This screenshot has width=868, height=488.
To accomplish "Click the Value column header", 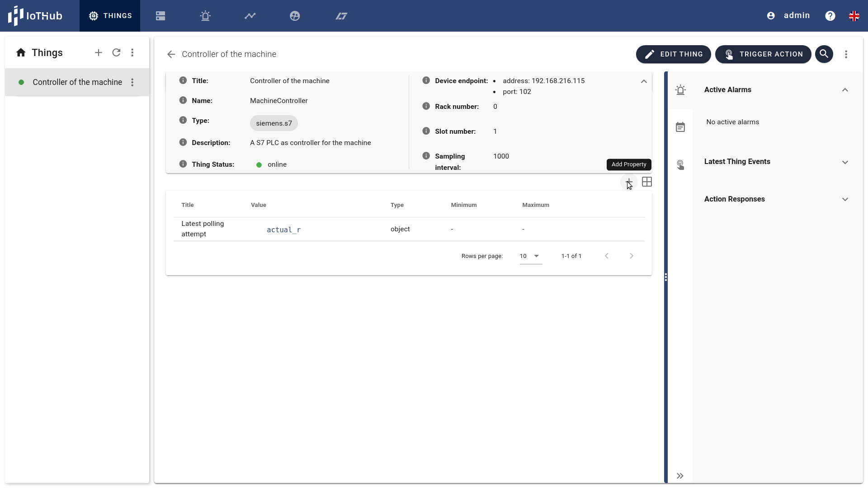I will (259, 205).
